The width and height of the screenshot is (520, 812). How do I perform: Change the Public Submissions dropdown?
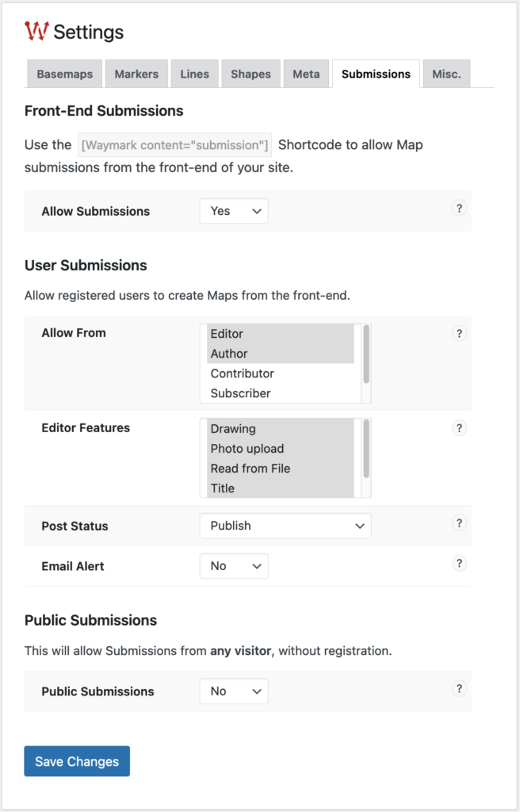pyautogui.click(x=234, y=691)
